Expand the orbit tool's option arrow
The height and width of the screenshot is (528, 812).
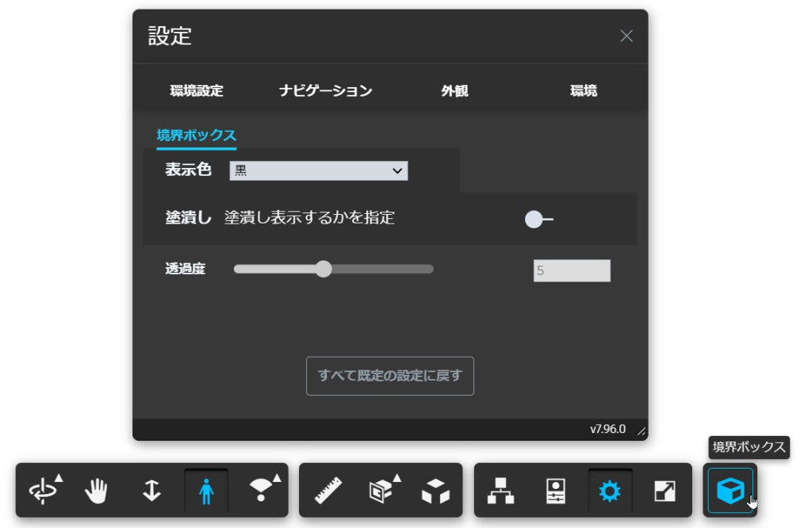(58, 477)
